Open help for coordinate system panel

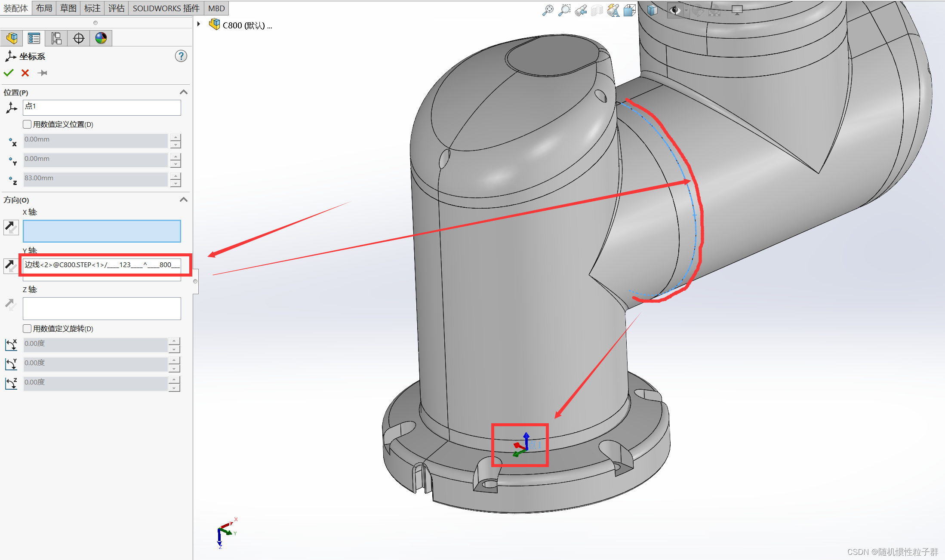coord(181,56)
